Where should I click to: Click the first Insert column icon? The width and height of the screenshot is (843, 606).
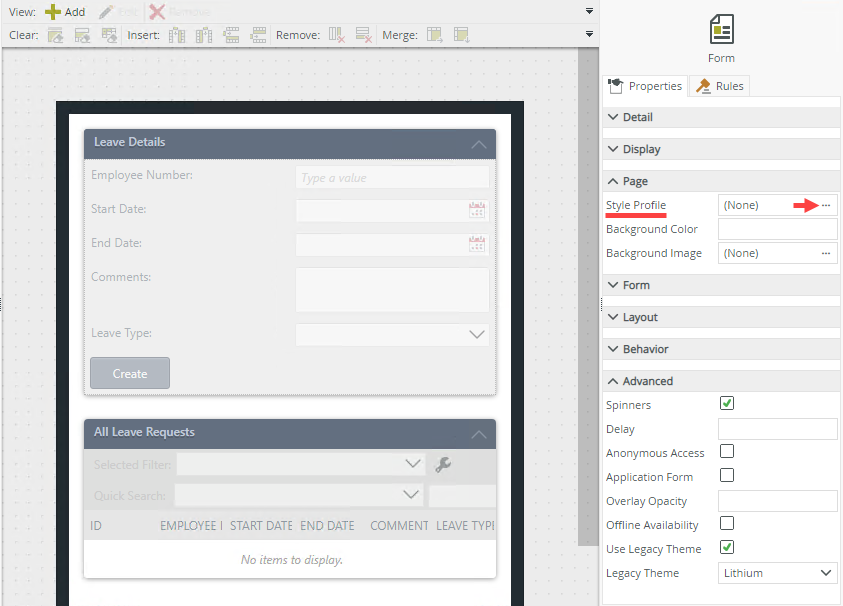tap(177, 35)
